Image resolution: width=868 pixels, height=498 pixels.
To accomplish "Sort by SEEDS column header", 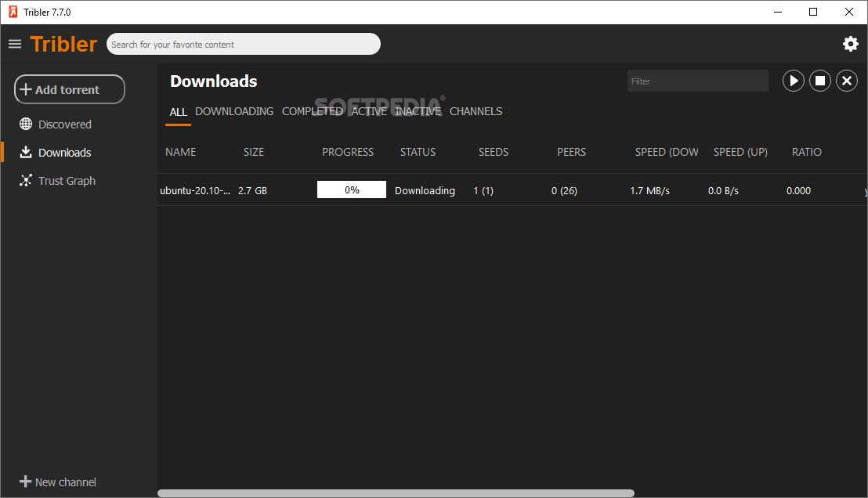I will [494, 152].
